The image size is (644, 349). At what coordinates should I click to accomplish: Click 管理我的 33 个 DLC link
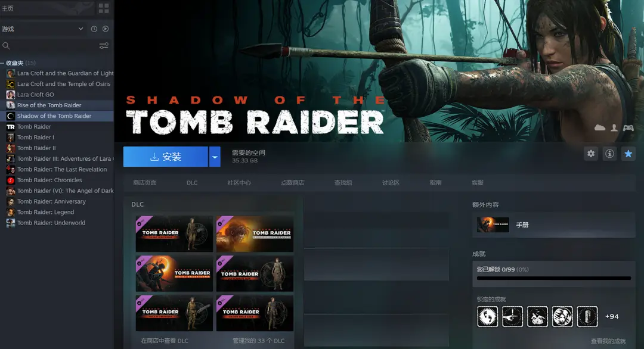click(x=258, y=341)
